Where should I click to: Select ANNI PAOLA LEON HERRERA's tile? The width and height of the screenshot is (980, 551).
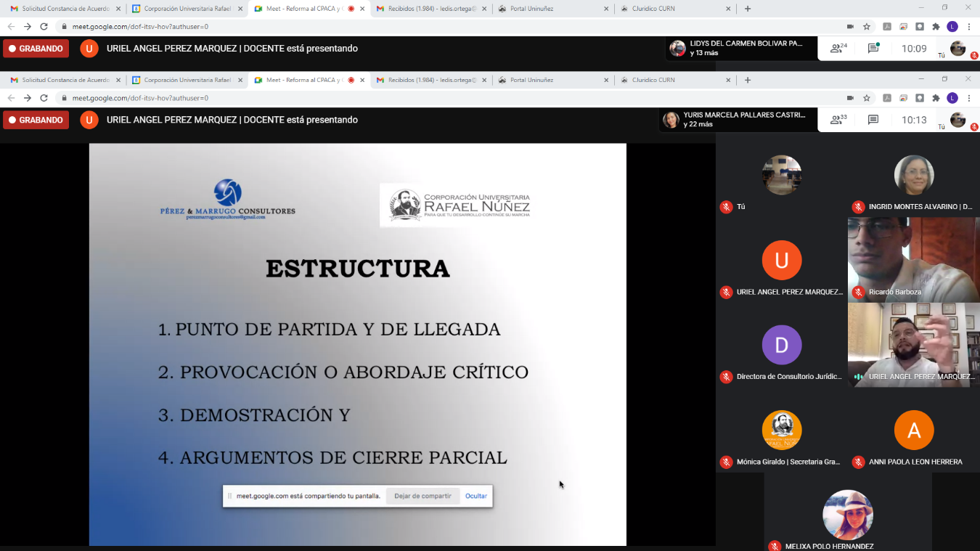(x=913, y=429)
